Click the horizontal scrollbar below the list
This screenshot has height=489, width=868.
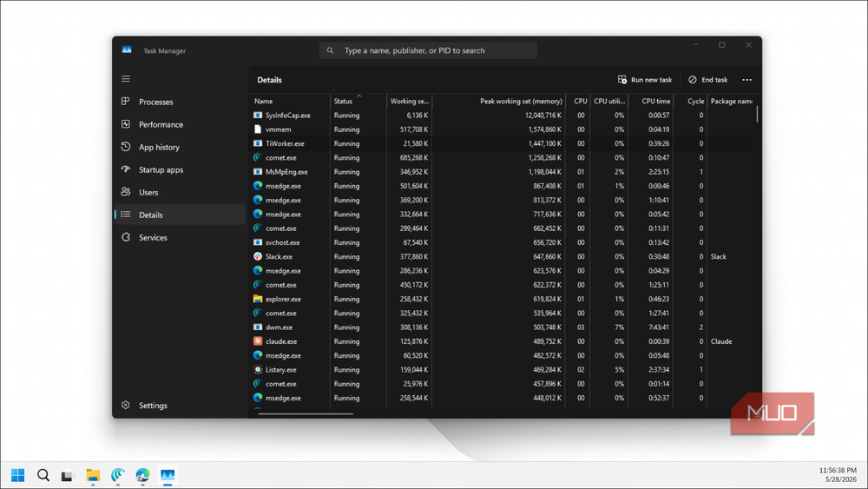[x=306, y=413]
